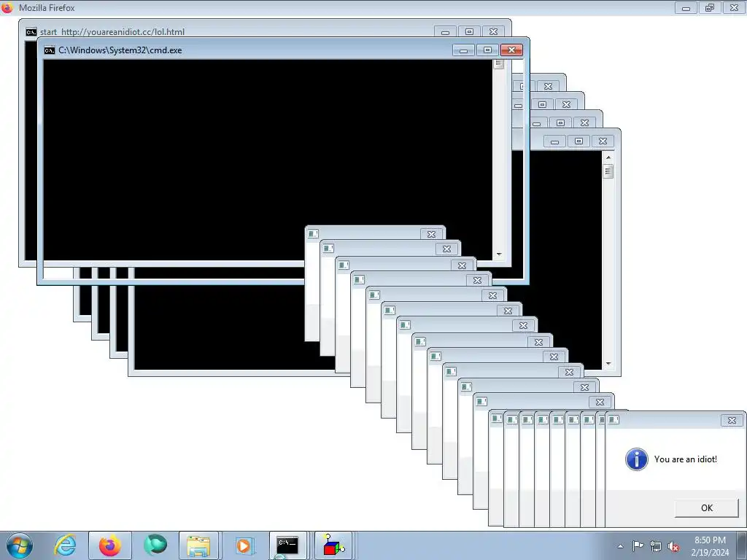The width and height of the screenshot is (747, 560).
Task: Click scroll up arrow in rear console window
Action: click(608, 157)
